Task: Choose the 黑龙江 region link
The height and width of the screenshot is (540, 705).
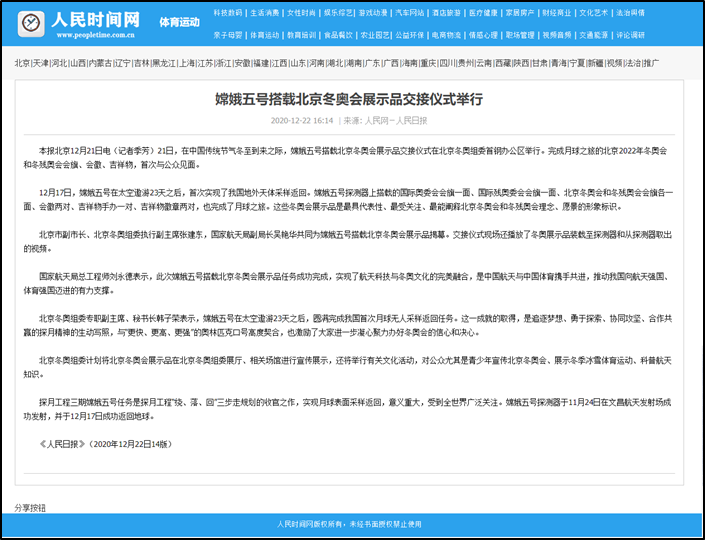Action: (163, 63)
